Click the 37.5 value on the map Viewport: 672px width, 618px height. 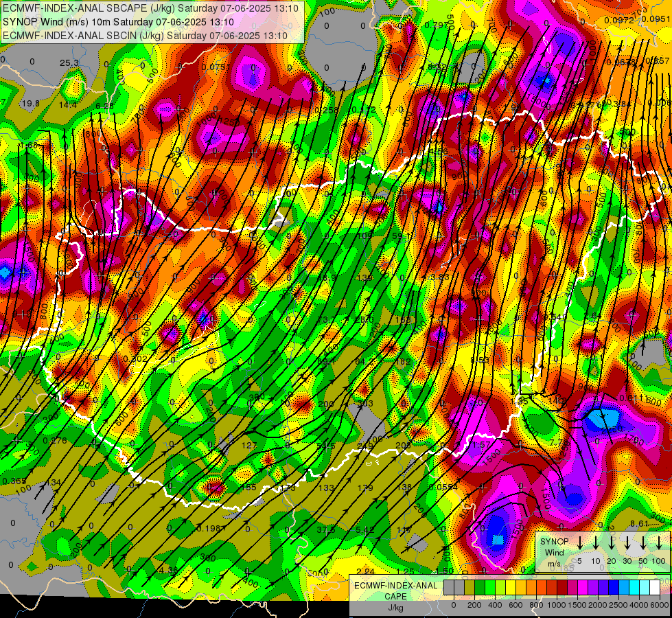pyautogui.click(x=326, y=529)
